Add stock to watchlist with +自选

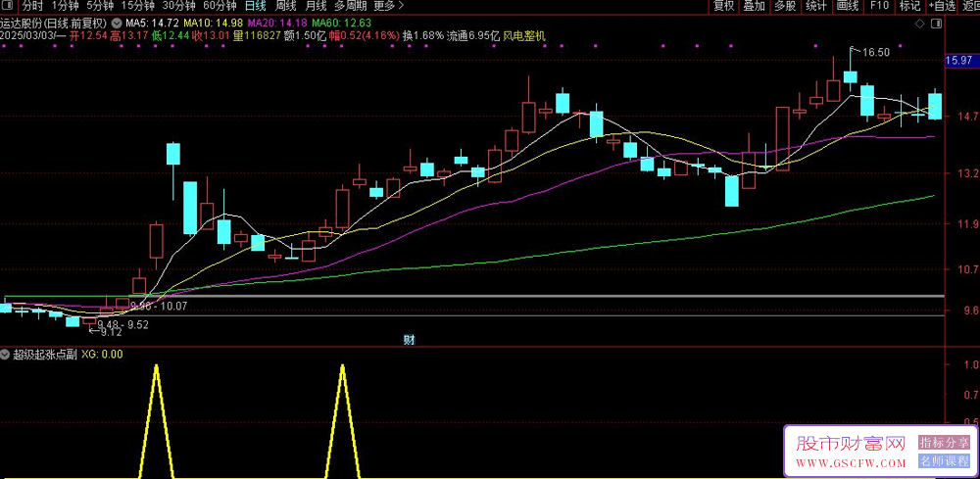point(940,6)
